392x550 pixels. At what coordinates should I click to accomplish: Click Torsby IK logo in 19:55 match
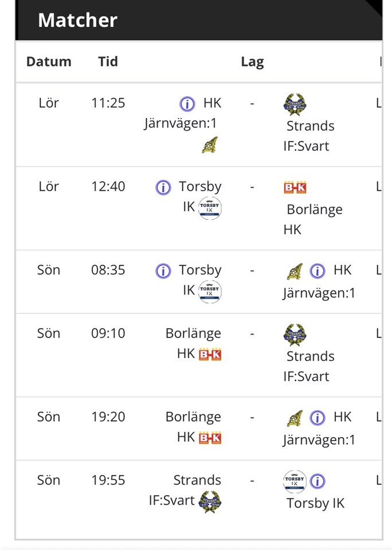tap(295, 481)
